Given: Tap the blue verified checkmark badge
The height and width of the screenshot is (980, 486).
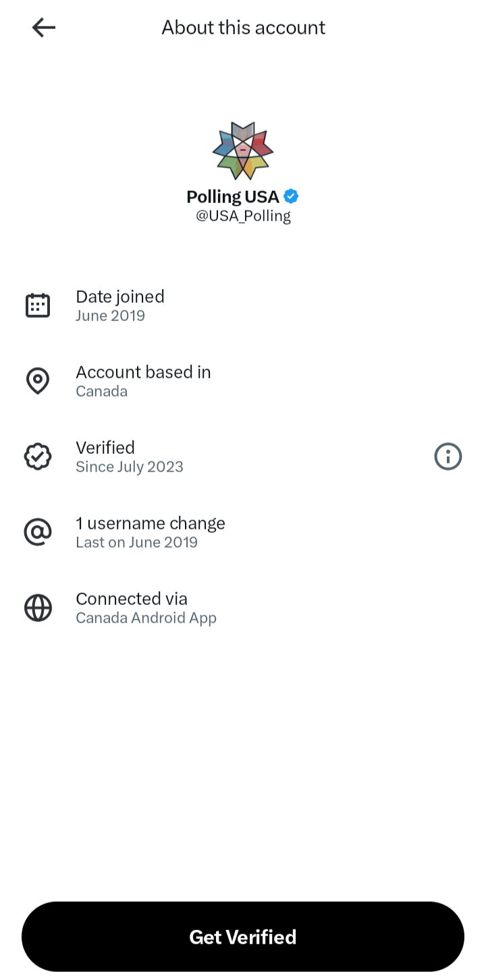Looking at the screenshot, I should (x=291, y=196).
